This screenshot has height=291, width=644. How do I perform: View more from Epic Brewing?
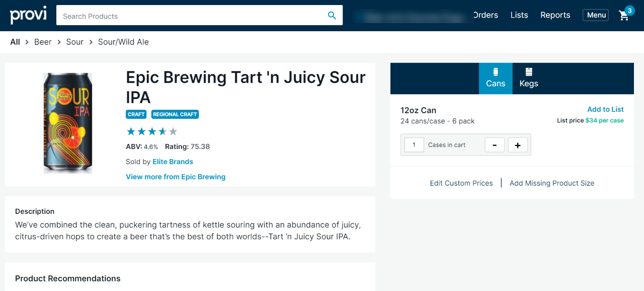click(x=176, y=177)
